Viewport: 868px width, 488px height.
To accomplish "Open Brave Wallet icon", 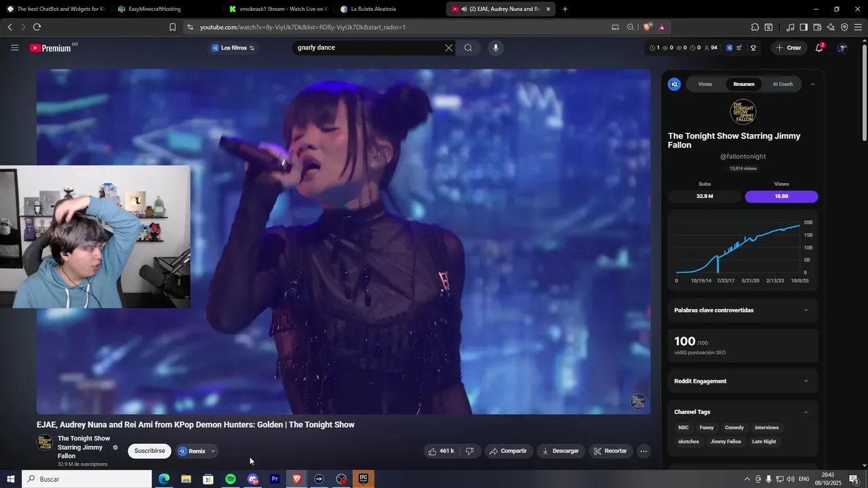I will pos(817,27).
